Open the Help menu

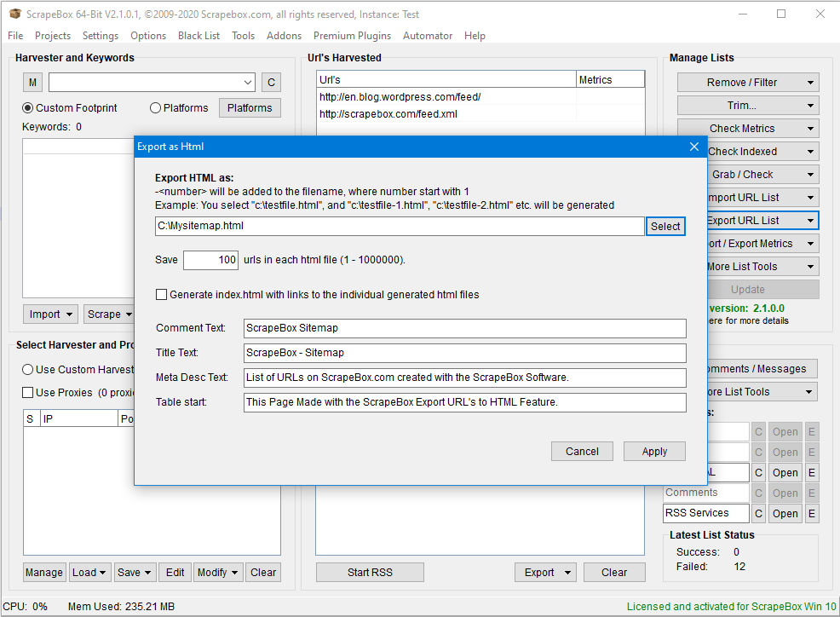click(x=475, y=36)
